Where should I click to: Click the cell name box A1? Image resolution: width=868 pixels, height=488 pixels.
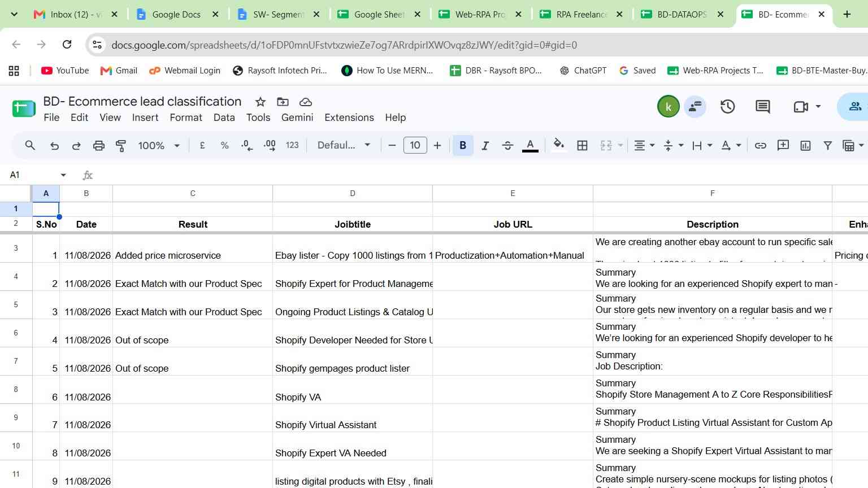click(x=37, y=175)
